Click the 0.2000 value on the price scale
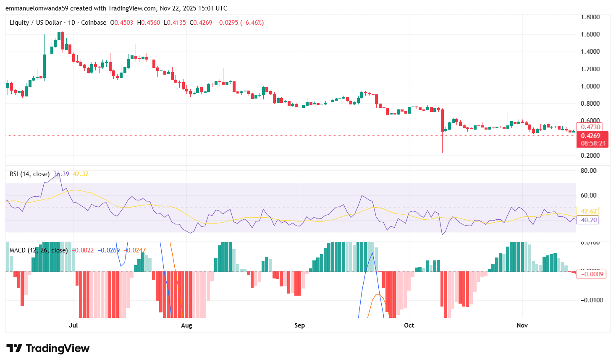The image size is (616, 364). pyautogui.click(x=590, y=155)
